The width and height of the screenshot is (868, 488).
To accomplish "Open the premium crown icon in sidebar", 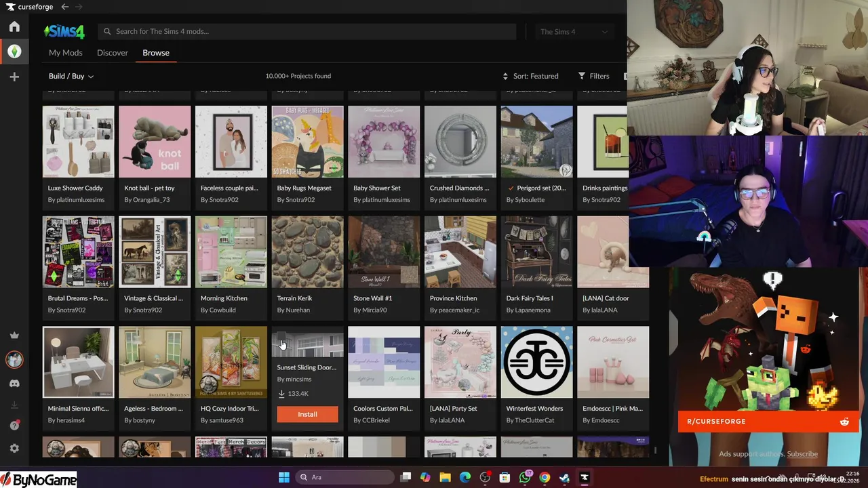I will click(14, 335).
